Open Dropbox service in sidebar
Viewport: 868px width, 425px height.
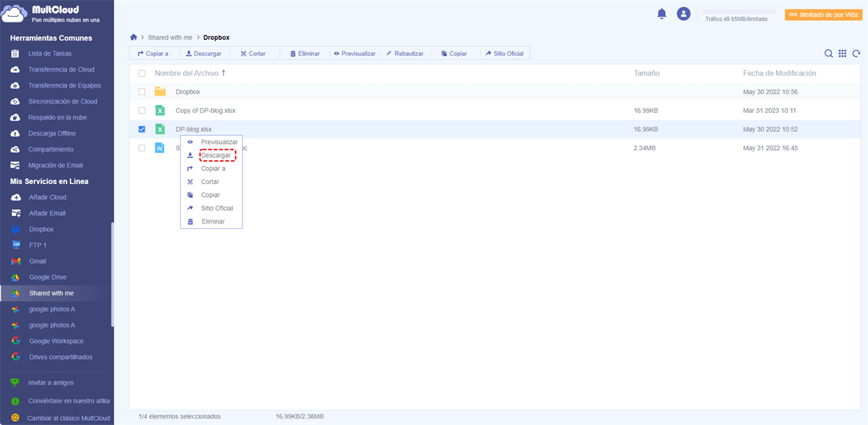(41, 229)
